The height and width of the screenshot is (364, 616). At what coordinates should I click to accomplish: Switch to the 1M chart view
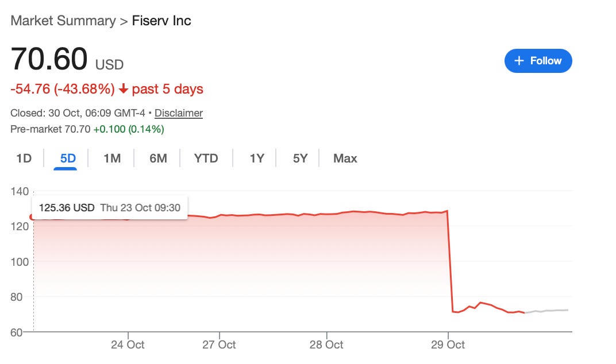click(111, 158)
